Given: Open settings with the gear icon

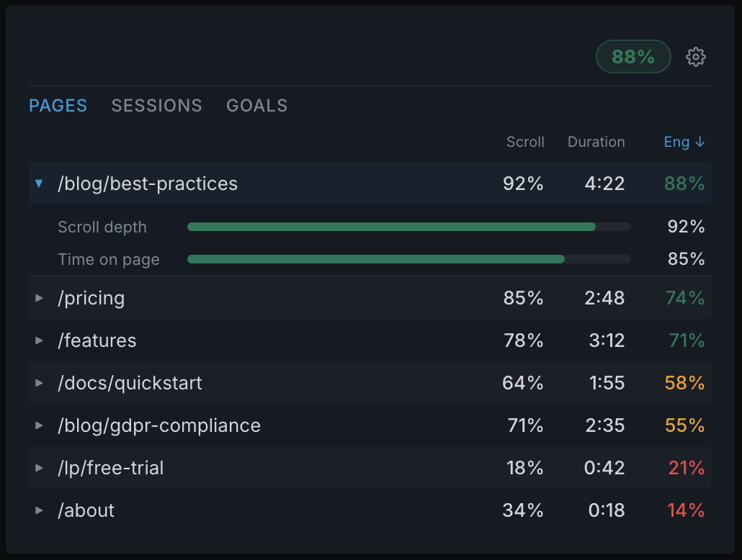Looking at the screenshot, I should pyautogui.click(x=695, y=57).
